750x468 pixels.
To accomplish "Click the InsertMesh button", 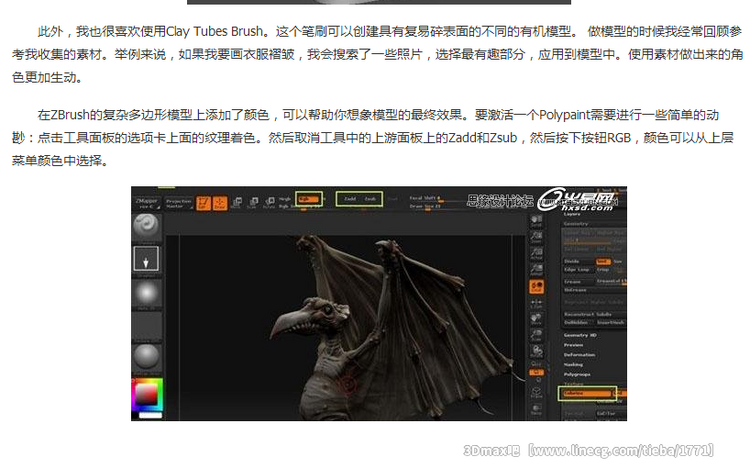I will click(x=611, y=322).
